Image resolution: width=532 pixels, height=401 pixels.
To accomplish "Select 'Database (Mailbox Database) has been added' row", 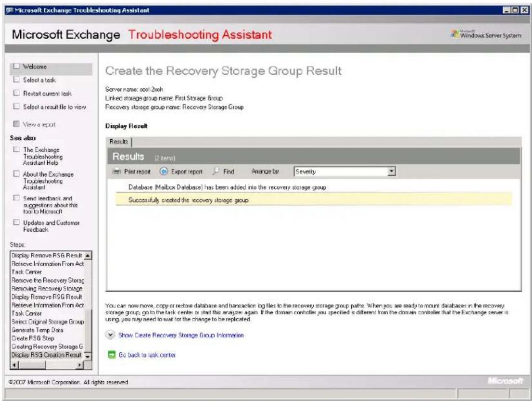I will pos(314,187).
